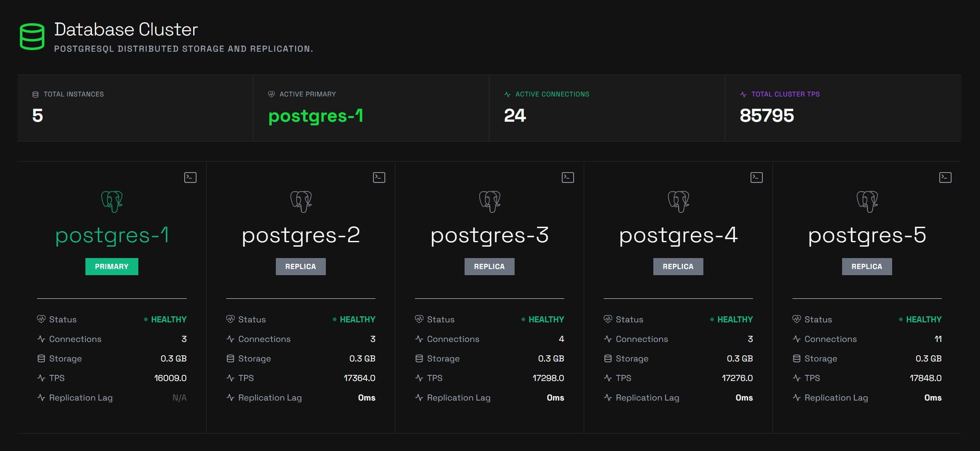Viewport: 980px width, 451px height.
Task: Click active primary value postgres-1 in summary
Action: click(316, 116)
